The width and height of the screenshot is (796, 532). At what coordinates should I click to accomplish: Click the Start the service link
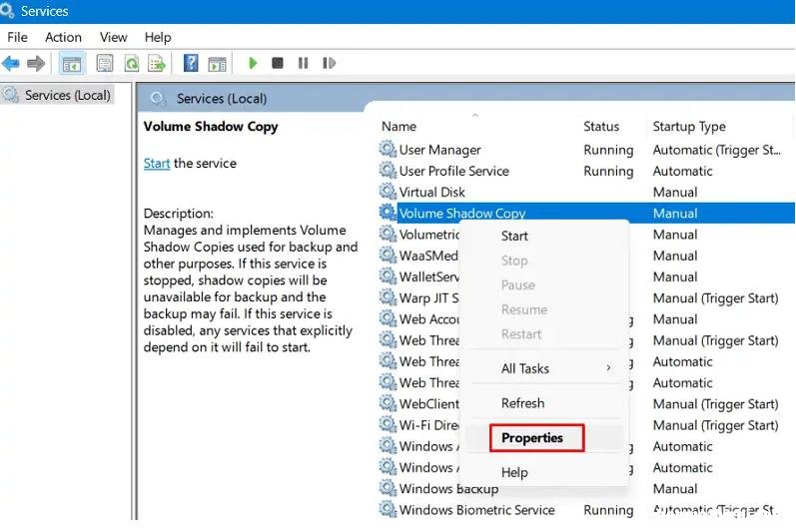click(157, 164)
